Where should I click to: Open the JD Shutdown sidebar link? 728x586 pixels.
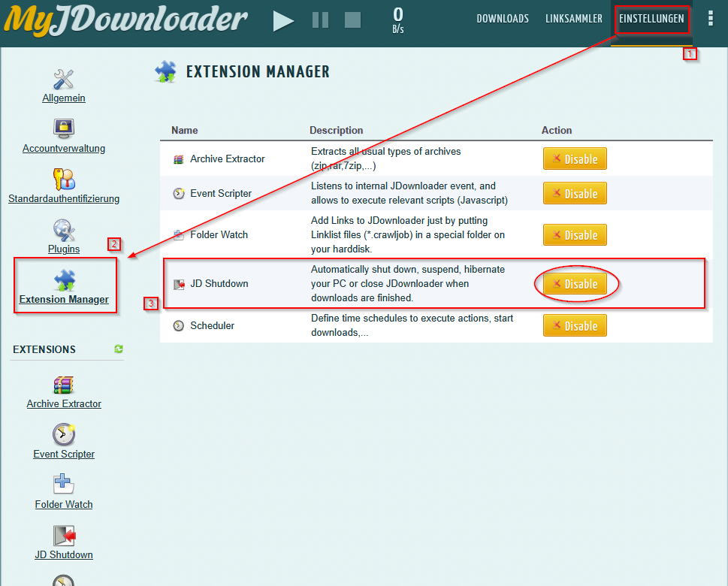coord(64,554)
